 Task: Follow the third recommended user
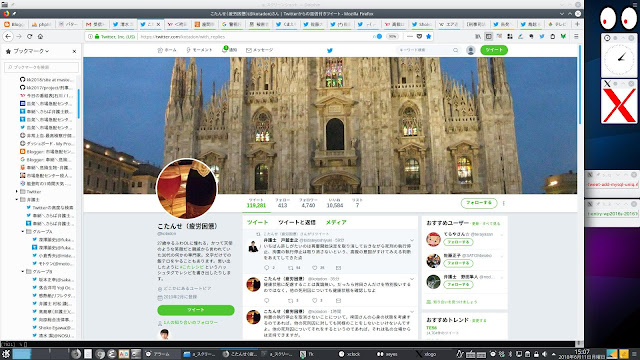(x=458, y=284)
